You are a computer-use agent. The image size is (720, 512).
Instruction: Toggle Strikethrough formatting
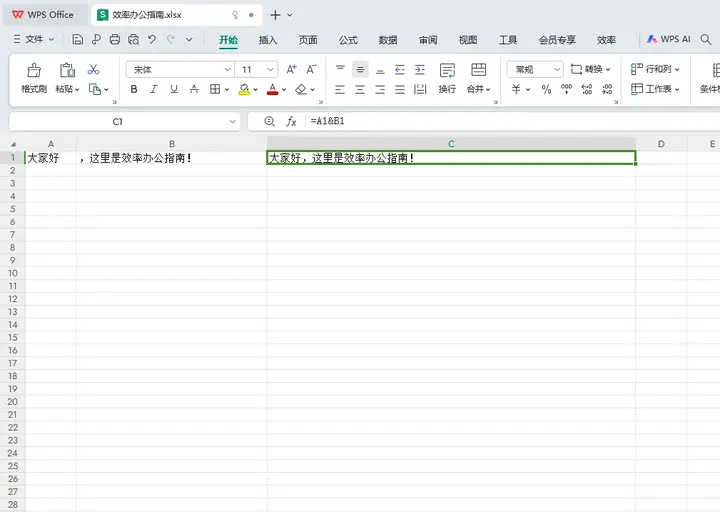pos(194,89)
